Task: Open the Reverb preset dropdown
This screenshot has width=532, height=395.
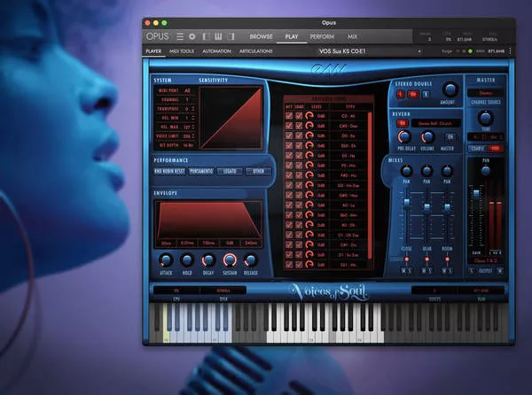Action: point(435,123)
